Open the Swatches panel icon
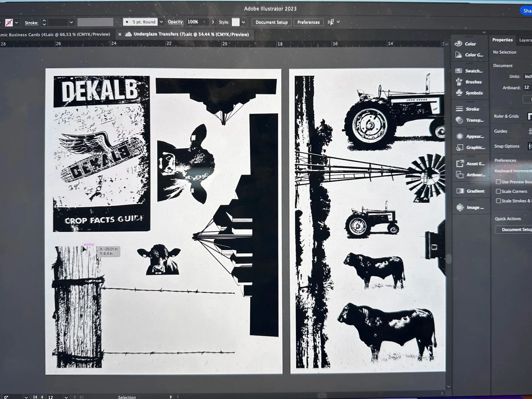This screenshot has height=399, width=532. coord(459,71)
